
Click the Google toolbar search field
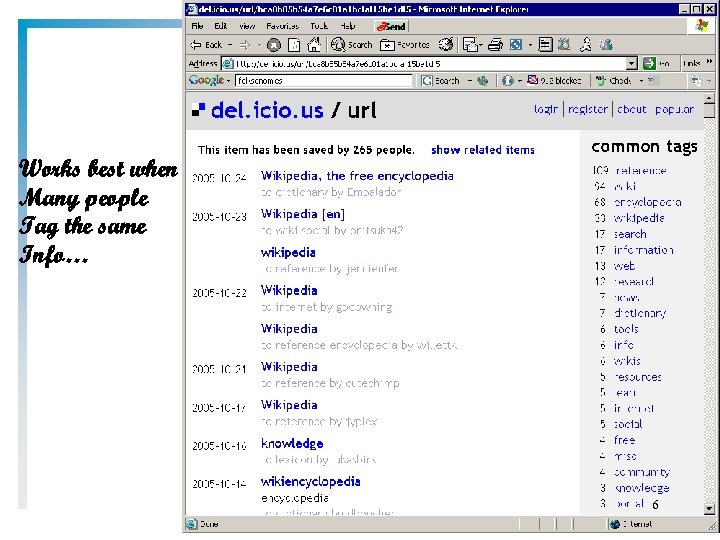click(324, 81)
